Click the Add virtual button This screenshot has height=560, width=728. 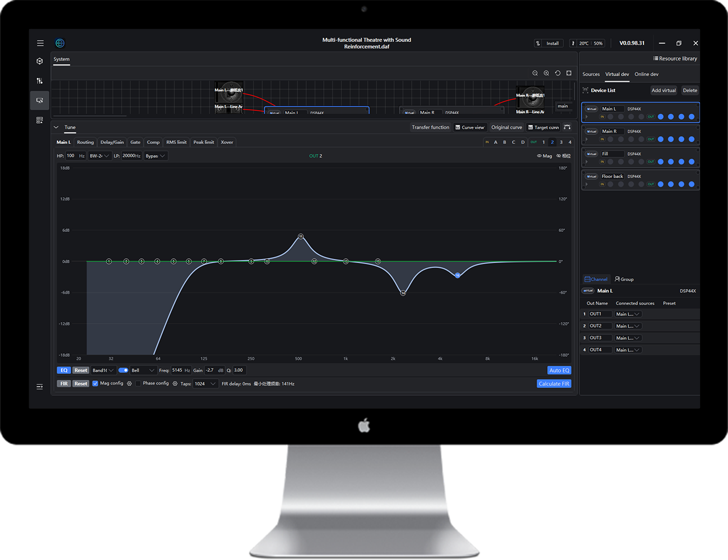[664, 90]
